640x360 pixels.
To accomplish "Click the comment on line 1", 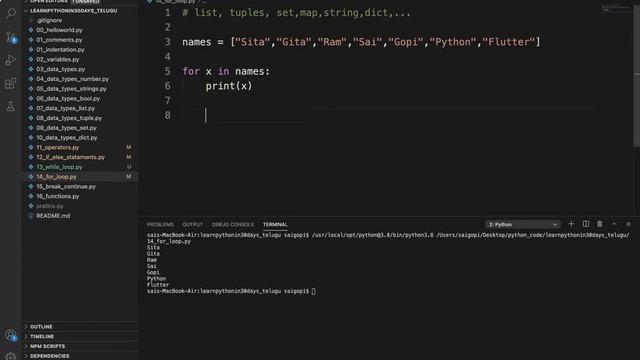I will (x=296, y=13).
